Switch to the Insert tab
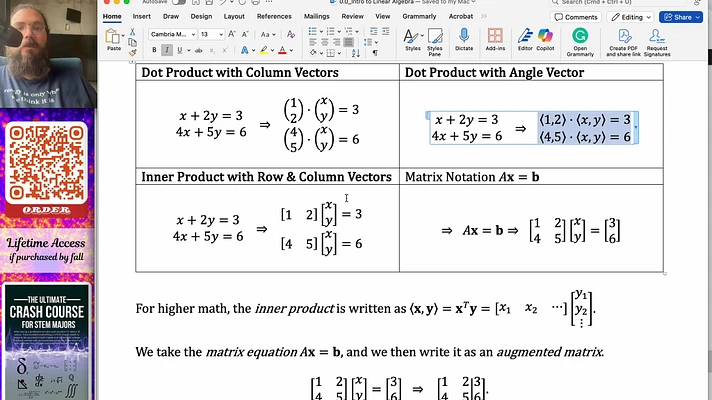Screen dimensions: 712x400 point(142,16)
